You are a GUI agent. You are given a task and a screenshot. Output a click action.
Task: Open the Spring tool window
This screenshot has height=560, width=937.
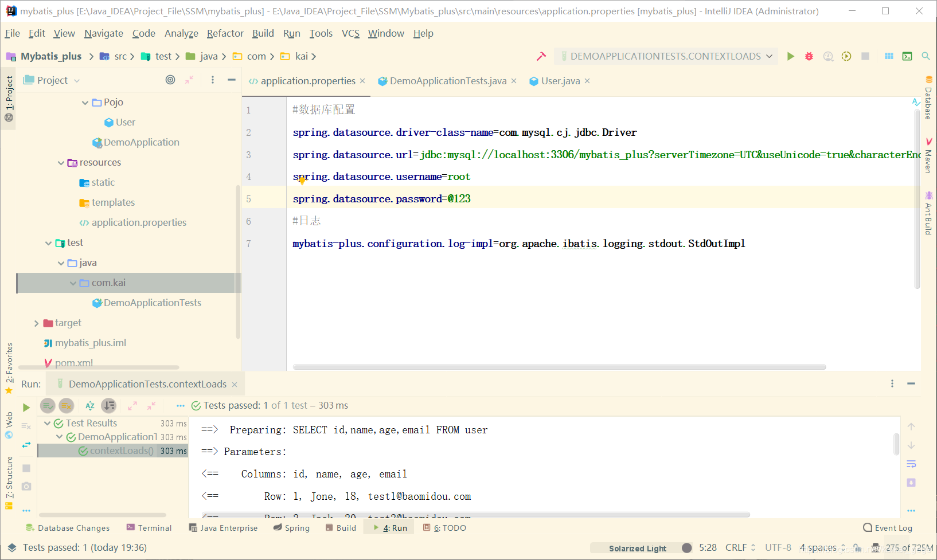coord(291,528)
